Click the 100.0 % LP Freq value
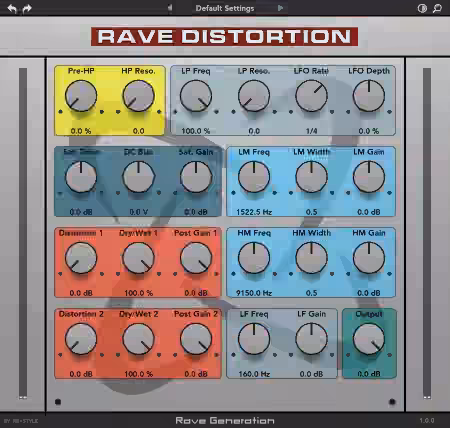Screen dimensions: 450x428 coord(196,131)
